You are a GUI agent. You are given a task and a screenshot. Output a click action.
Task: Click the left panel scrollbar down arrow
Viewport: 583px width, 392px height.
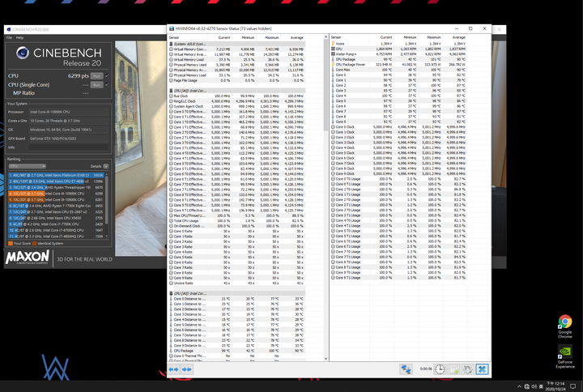pos(326,359)
